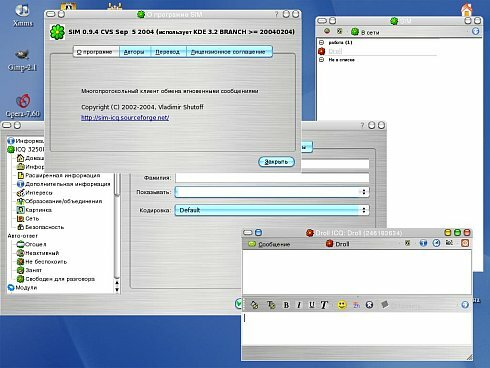The image size is (490, 368).
Task: Click the Underline formatting icon
Action: 311,305
